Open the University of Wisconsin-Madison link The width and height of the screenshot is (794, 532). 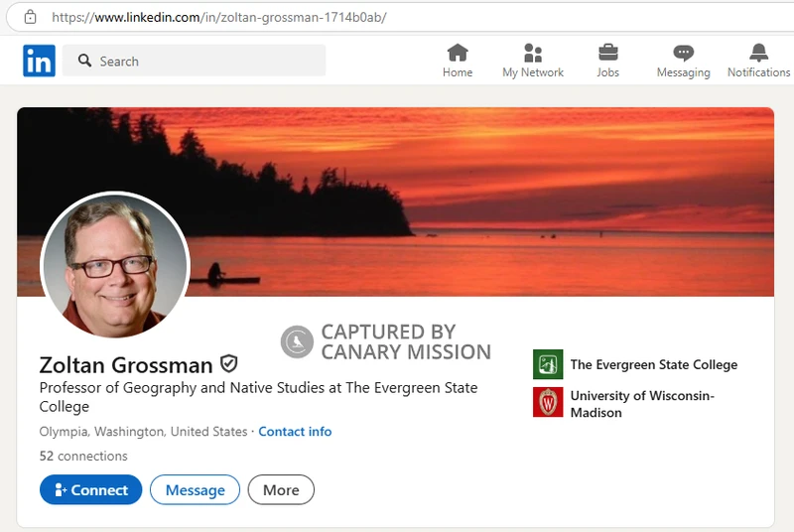click(642, 404)
